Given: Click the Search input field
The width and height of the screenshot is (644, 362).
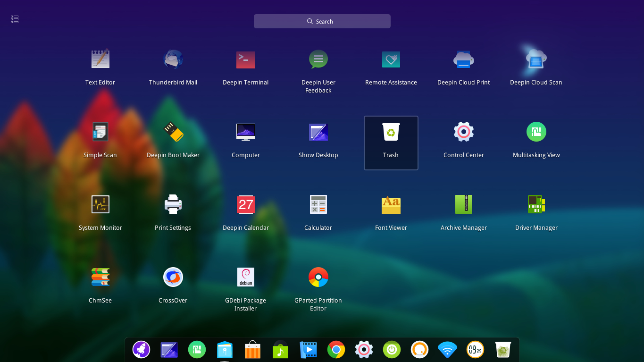Looking at the screenshot, I should (x=322, y=21).
